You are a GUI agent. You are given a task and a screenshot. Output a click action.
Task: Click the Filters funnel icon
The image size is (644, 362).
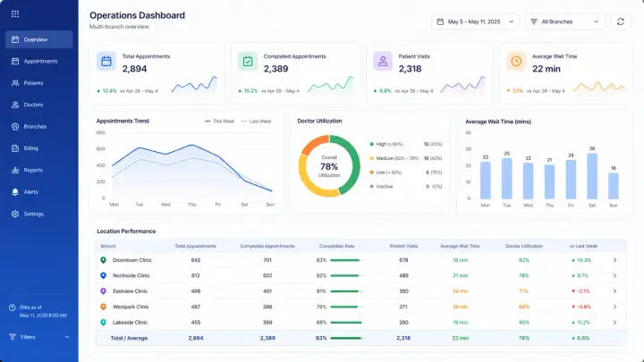coord(13,337)
